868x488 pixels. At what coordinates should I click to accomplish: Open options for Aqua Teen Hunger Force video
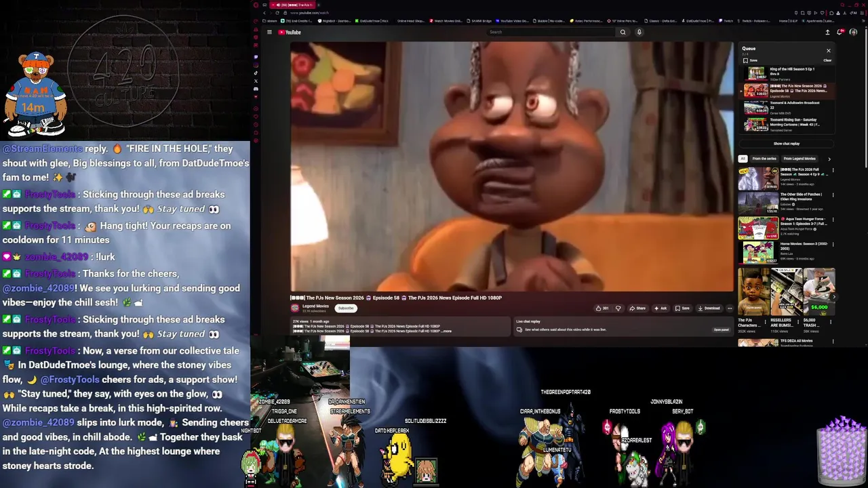tap(833, 220)
